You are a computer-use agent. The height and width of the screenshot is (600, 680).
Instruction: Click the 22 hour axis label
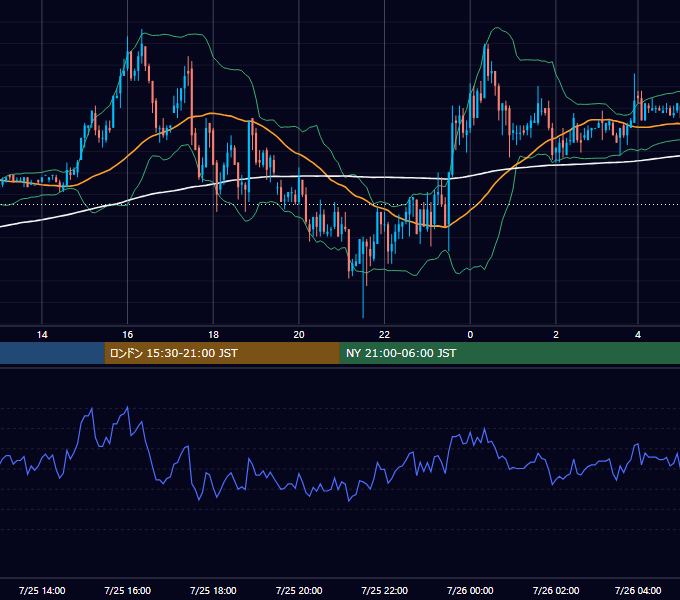pyautogui.click(x=384, y=335)
